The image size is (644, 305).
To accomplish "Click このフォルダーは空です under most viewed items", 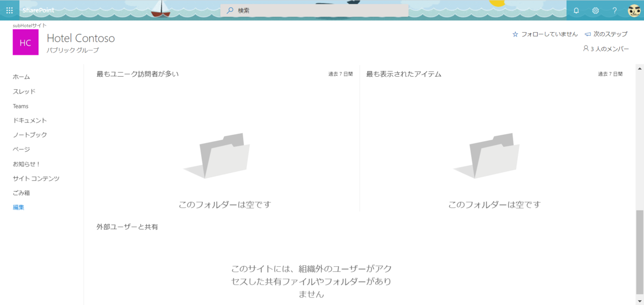I will 494,205.
